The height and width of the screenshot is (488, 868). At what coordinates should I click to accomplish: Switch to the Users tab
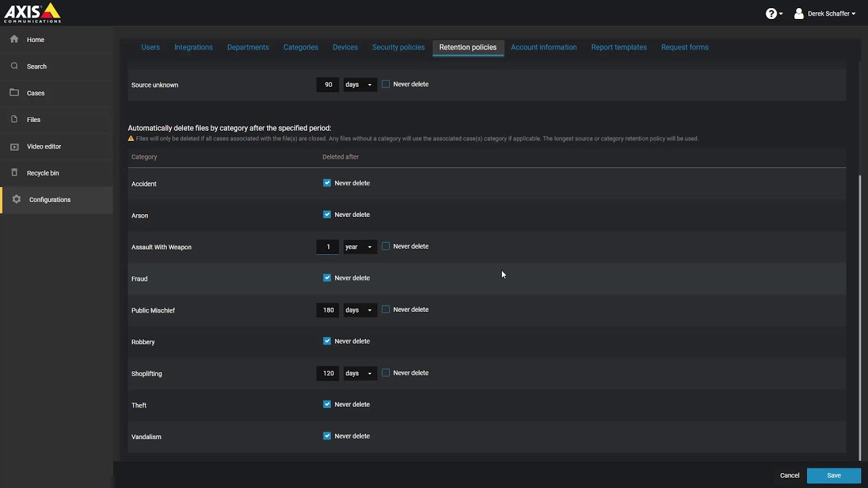[151, 47]
